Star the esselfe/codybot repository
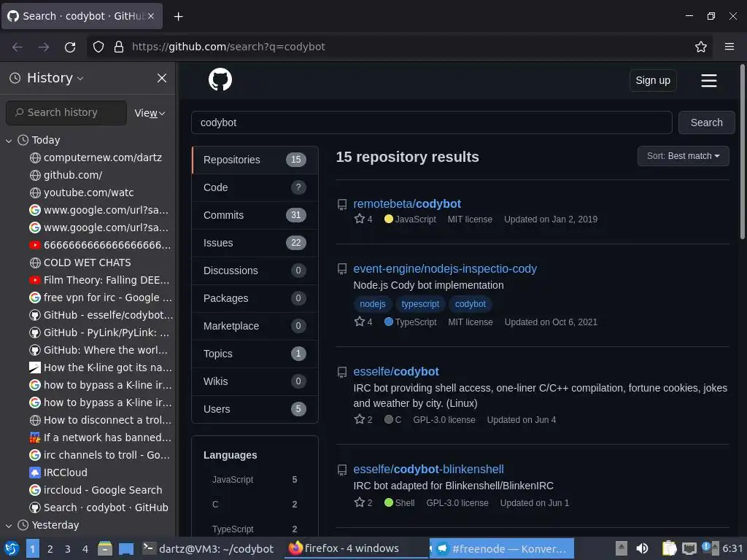747x560 pixels. (360, 419)
